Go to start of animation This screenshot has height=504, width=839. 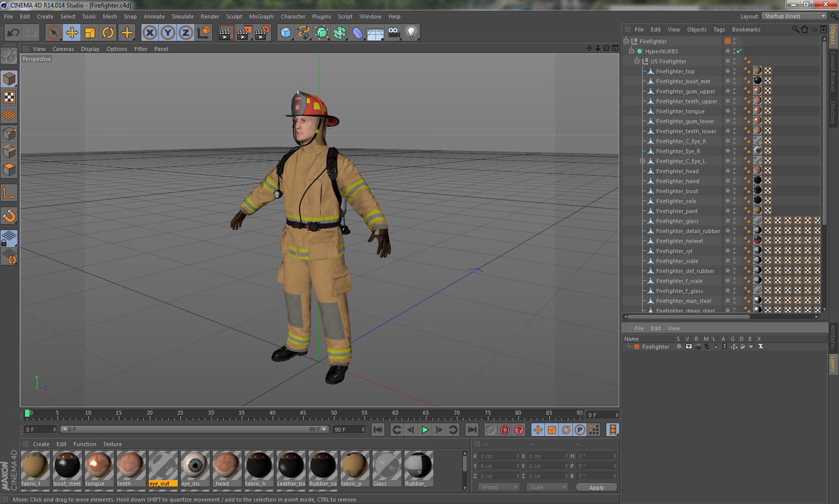point(378,430)
